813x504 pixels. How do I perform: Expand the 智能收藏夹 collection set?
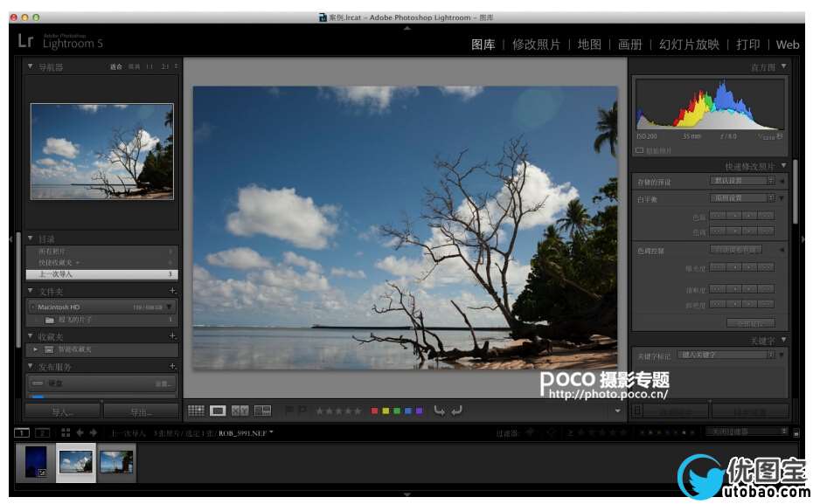coord(36,349)
